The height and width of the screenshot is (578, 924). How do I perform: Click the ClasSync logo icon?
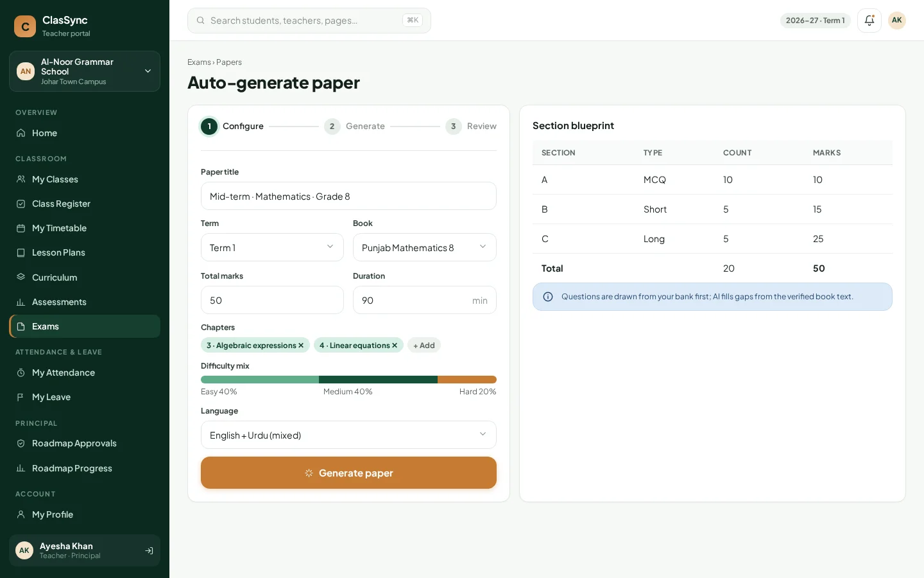25,26
